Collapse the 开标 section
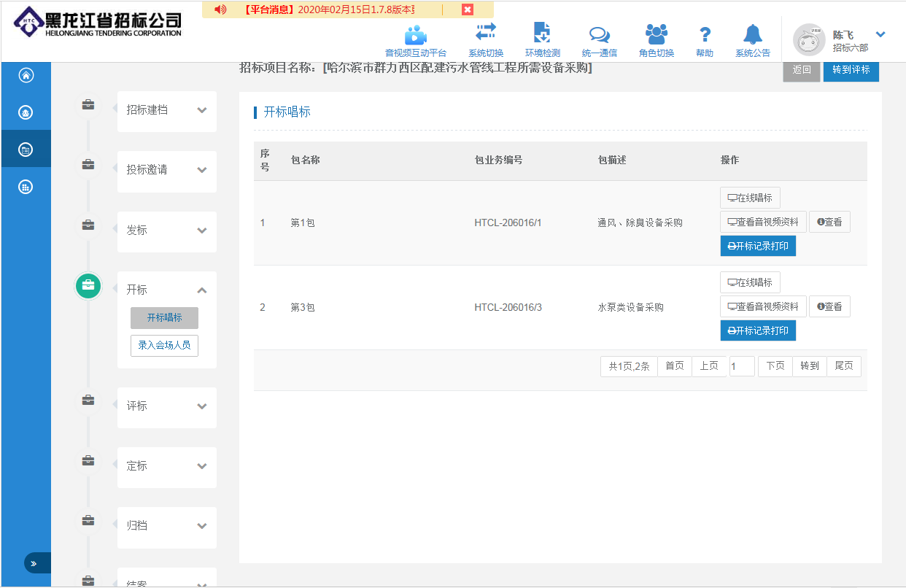 (202, 290)
